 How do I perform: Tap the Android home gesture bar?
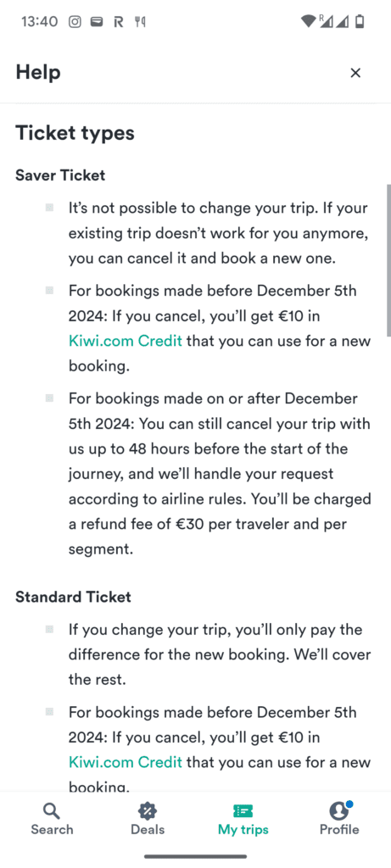pos(195,856)
